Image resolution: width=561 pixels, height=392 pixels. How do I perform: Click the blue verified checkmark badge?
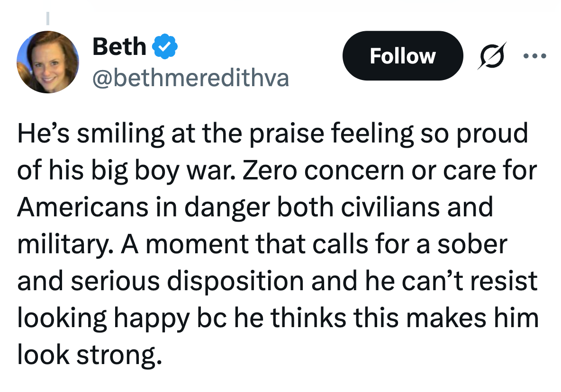[x=165, y=46]
